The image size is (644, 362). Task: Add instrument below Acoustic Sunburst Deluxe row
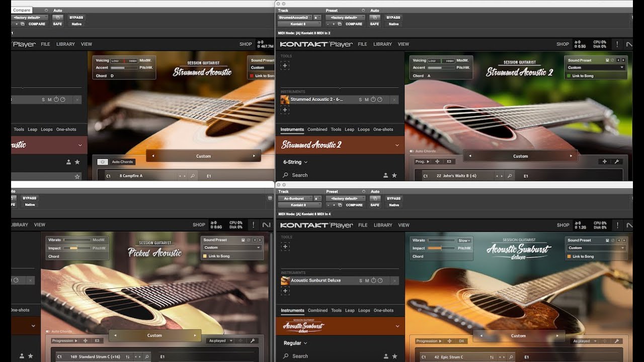click(285, 291)
